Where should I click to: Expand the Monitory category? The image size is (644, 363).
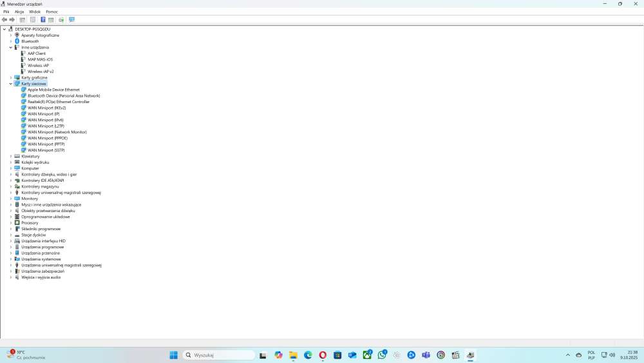tap(11, 199)
